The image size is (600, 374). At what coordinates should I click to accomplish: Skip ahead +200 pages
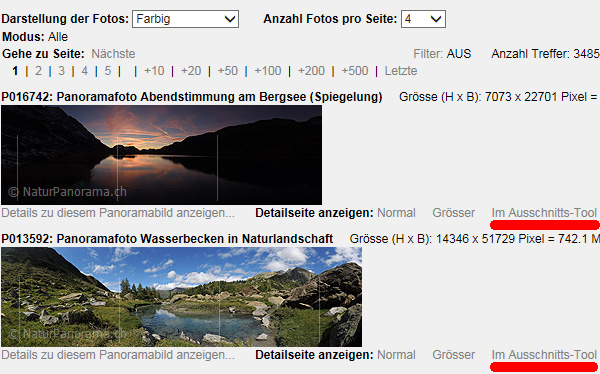coord(311,71)
